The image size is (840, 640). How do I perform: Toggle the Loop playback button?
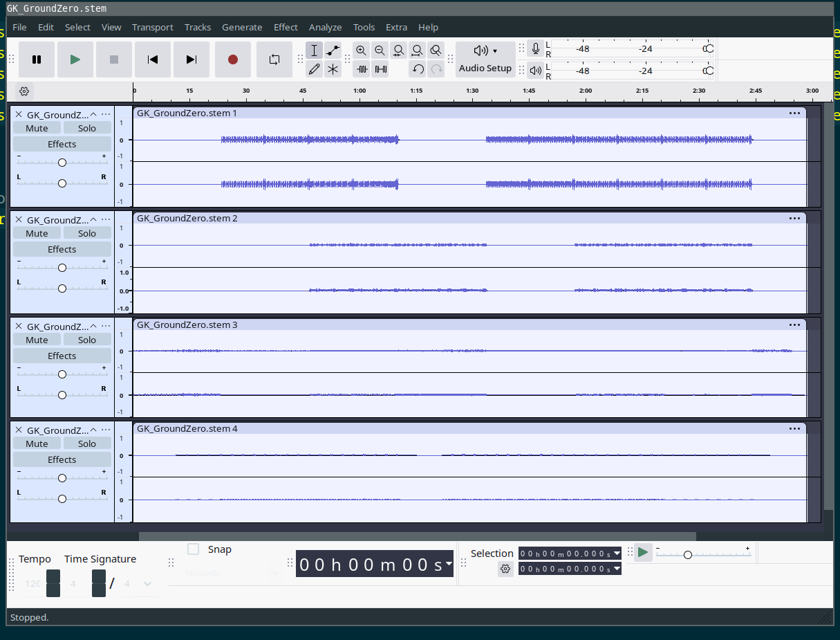(x=274, y=60)
